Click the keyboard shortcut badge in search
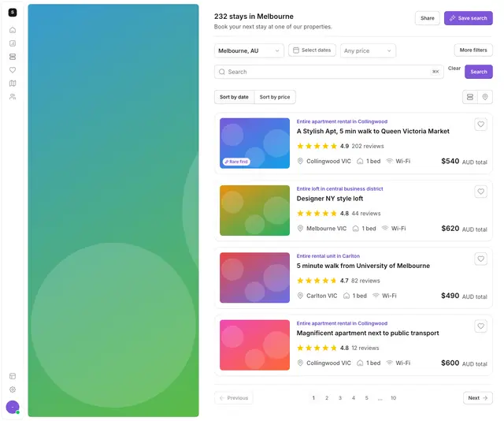 pos(435,72)
